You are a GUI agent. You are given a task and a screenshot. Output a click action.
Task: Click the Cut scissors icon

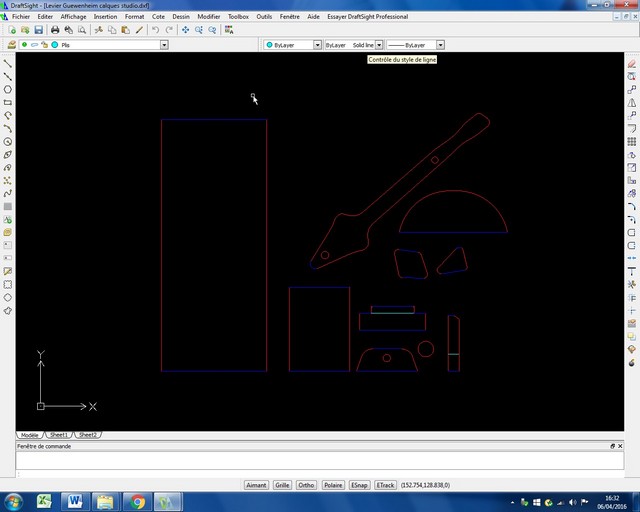(97, 30)
